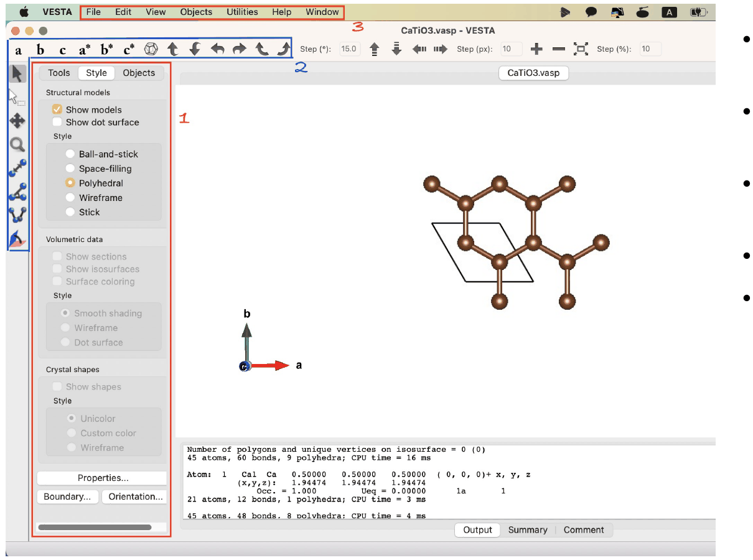
Task: Rotate counterclockwise with the bent up-left arrow
Action: coord(262,49)
